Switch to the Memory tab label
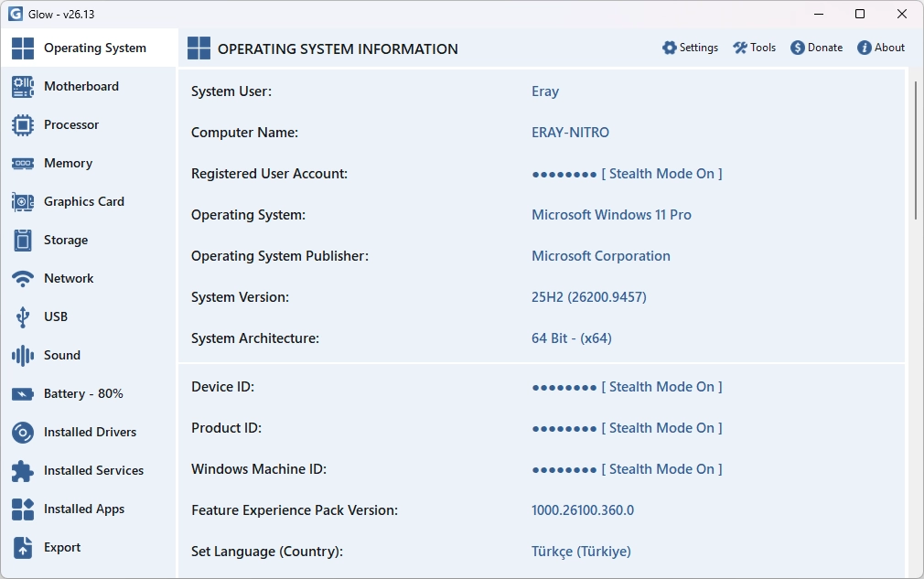The width and height of the screenshot is (924, 579). (69, 163)
